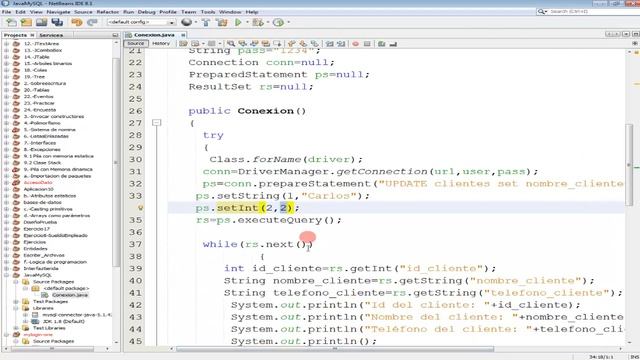
Task: Select the 19.-Tree project
Action: coord(34,76)
